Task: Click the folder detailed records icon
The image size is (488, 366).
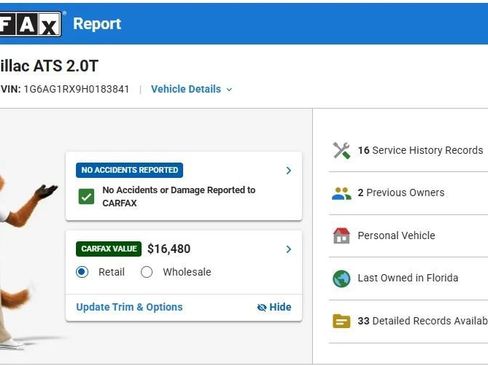Action: (x=342, y=321)
